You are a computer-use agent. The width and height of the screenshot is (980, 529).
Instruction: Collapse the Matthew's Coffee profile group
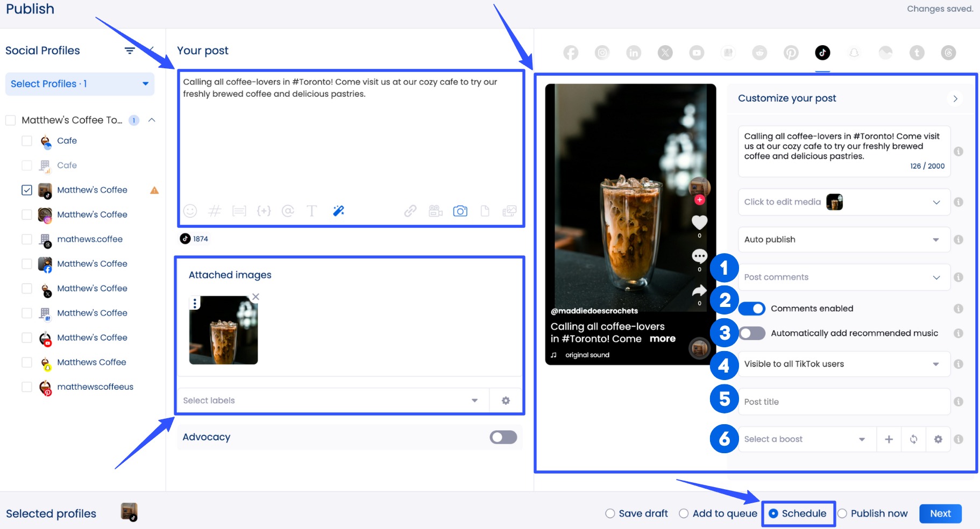pyautogui.click(x=152, y=120)
